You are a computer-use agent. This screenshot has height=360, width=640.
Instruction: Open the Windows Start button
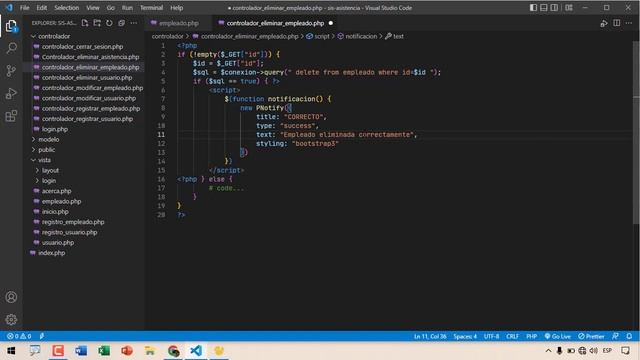coord(11,351)
